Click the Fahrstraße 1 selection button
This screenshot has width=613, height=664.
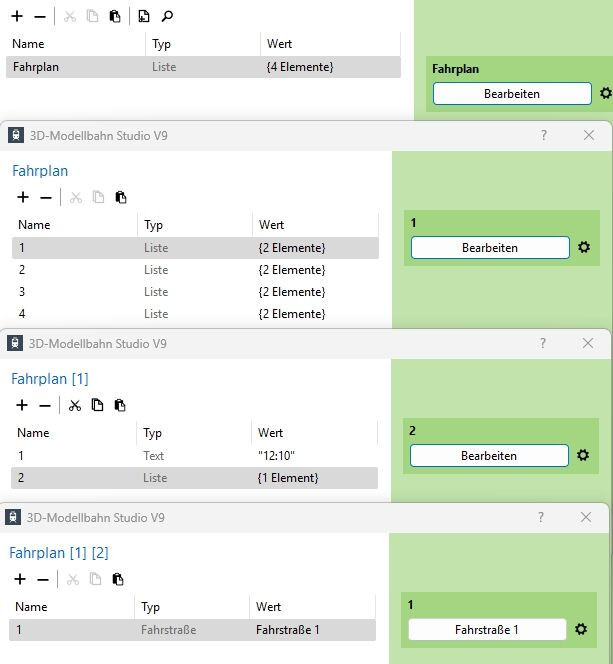[x=487, y=630]
